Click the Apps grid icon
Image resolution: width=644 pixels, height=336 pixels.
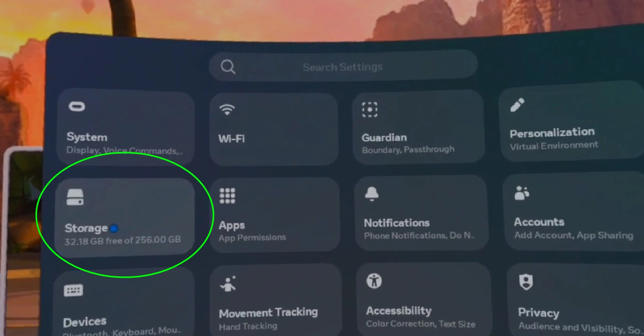(227, 196)
